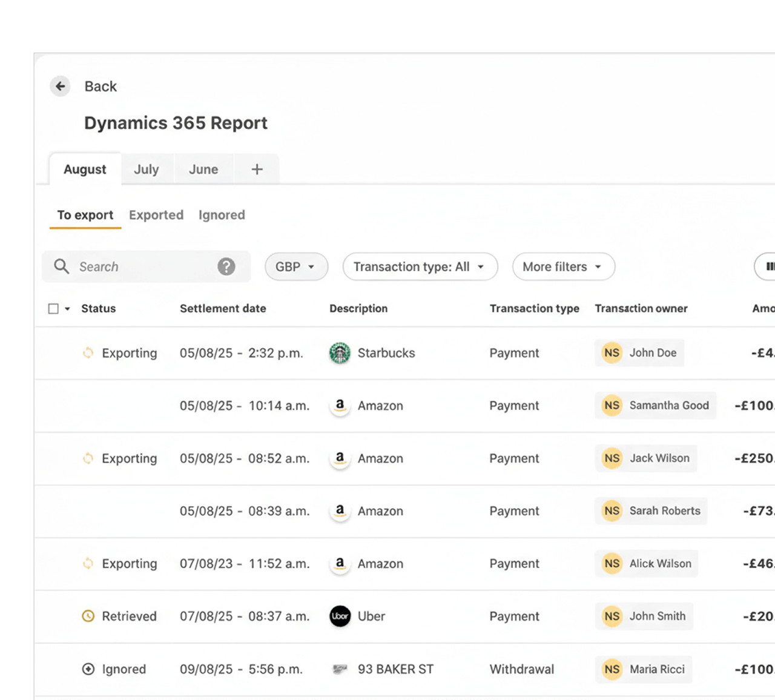Click into the Search input field

pos(145,267)
